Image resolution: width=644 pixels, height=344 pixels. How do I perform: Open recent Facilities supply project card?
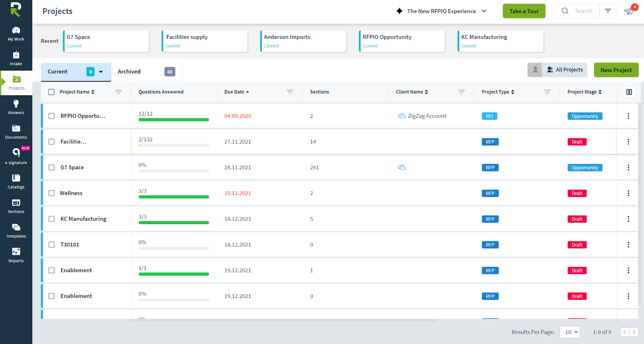tap(204, 41)
